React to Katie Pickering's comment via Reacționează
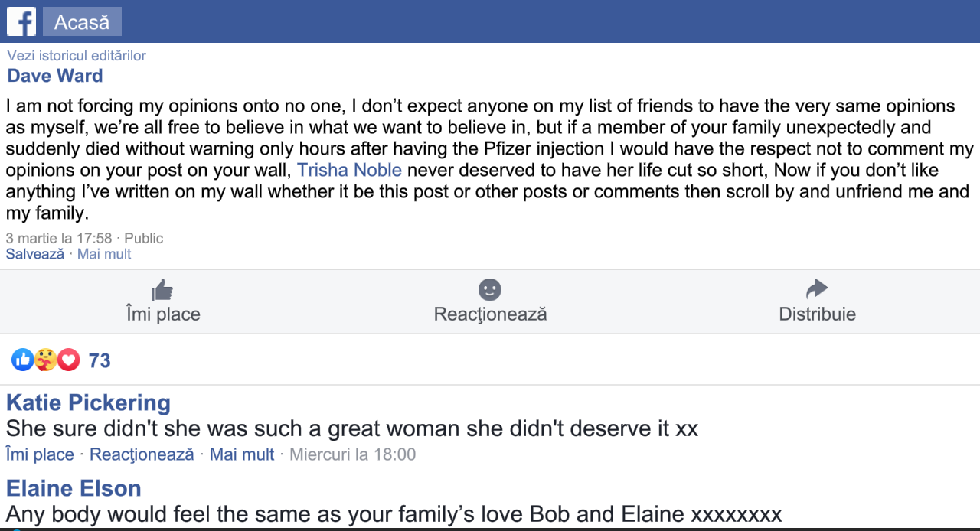 click(x=142, y=454)
